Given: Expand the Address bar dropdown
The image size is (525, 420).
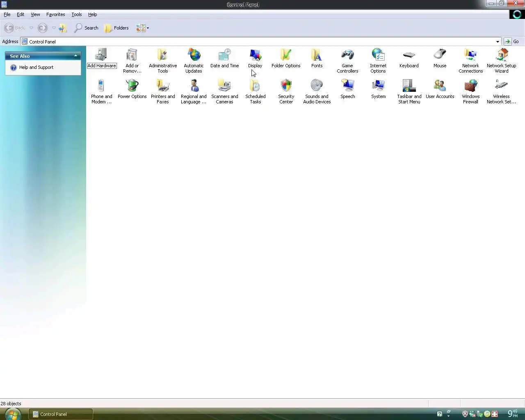Looking at the screenshot, I should point(498,41).
